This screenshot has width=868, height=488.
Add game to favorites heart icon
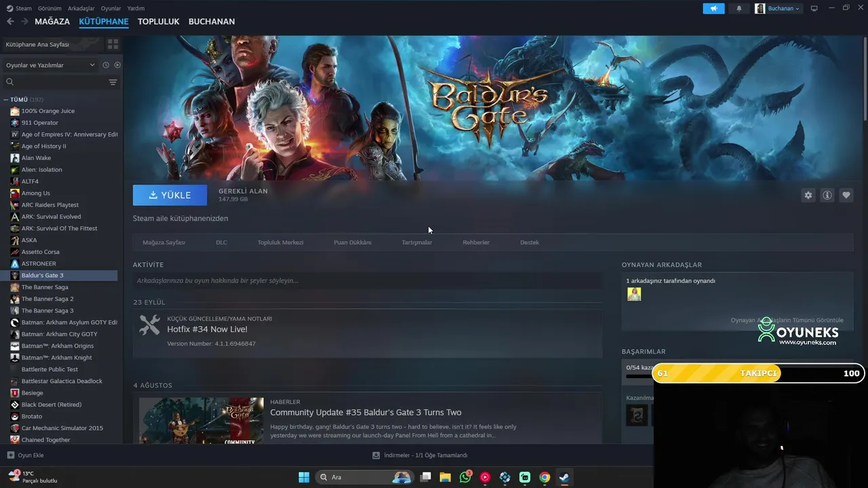pyautogui.click(x=846, y=195)
